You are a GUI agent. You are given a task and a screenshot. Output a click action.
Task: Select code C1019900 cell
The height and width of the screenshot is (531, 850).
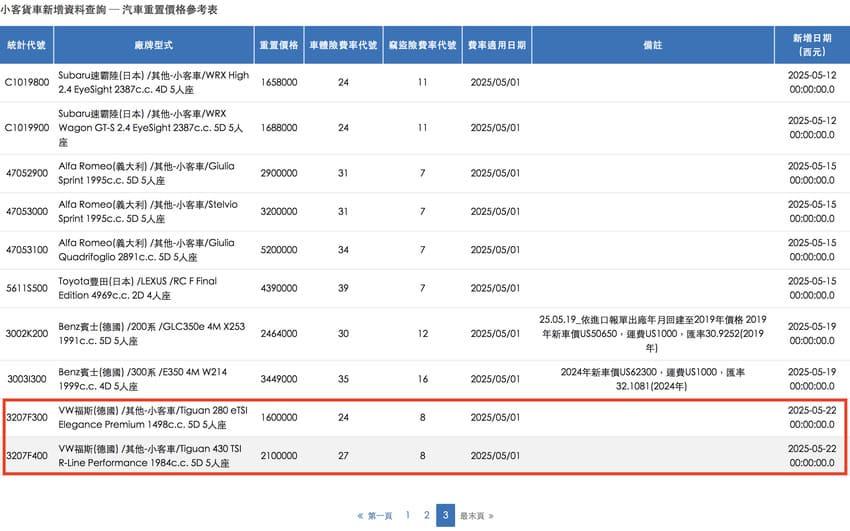27,128
